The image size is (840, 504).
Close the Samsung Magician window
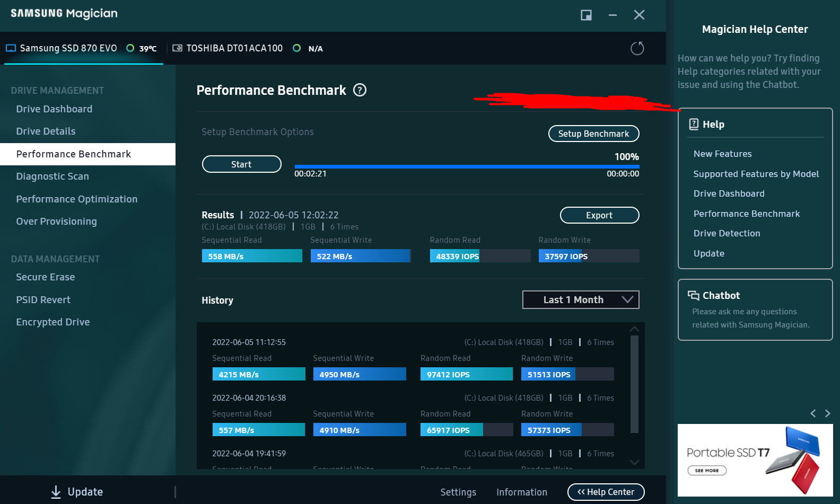tap(639, 15)
